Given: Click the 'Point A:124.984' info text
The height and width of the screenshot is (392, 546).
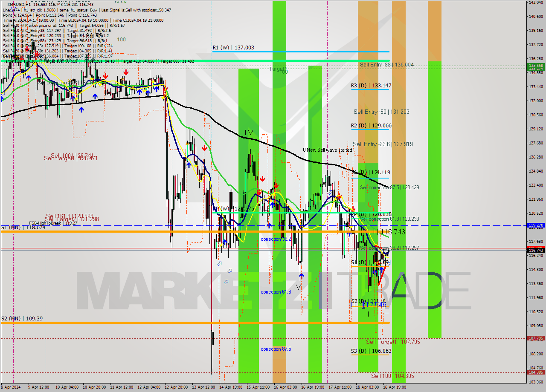Looking at the screenshot, I should pos(17,15).
